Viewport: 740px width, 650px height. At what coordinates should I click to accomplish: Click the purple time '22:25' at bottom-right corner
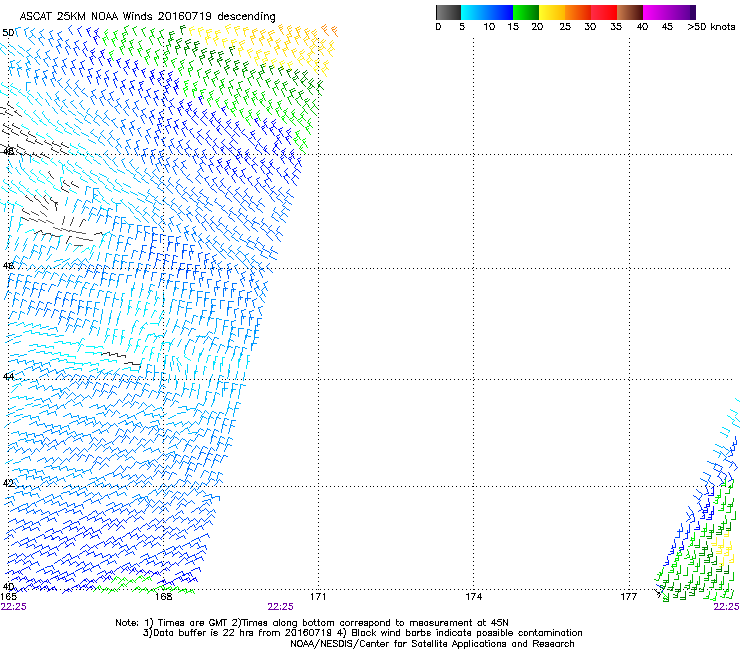click(x=726, y=607)
